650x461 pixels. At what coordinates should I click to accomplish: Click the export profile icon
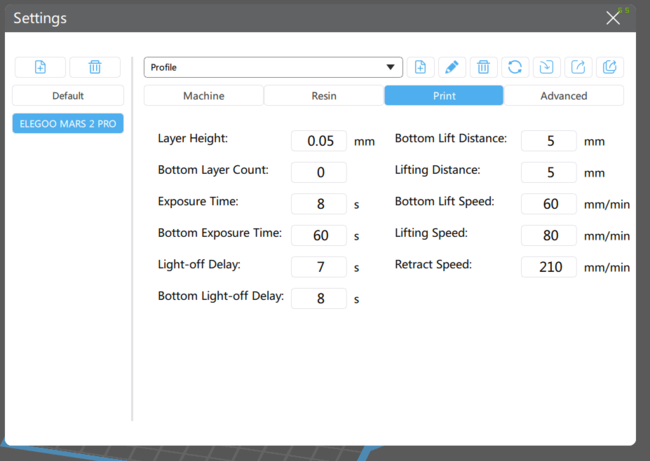click(x=577, y=67)
